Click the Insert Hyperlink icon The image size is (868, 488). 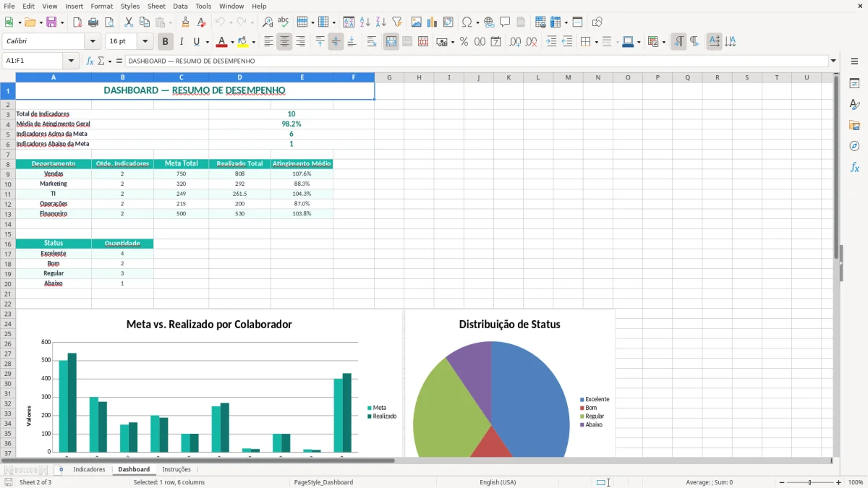coord(489,22)
